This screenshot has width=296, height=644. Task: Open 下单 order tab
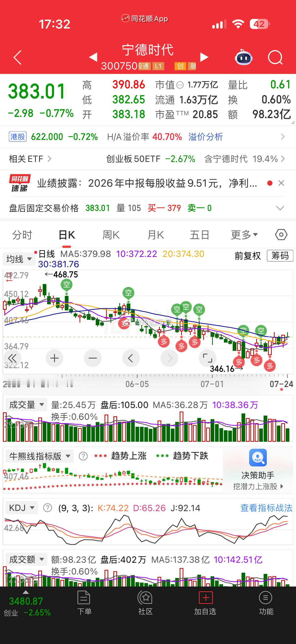[84, 603]
